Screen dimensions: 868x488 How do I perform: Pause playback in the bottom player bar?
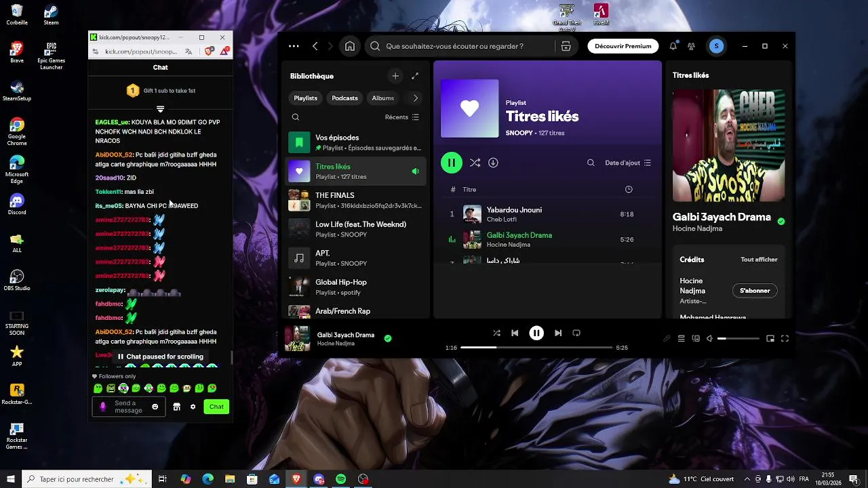click(x=536, y=333)
